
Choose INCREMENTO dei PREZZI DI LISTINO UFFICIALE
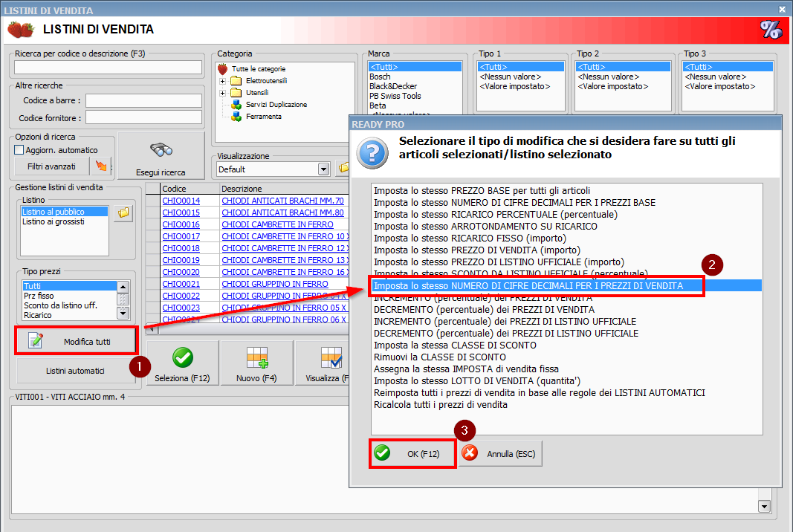click(x=505, y=321)
